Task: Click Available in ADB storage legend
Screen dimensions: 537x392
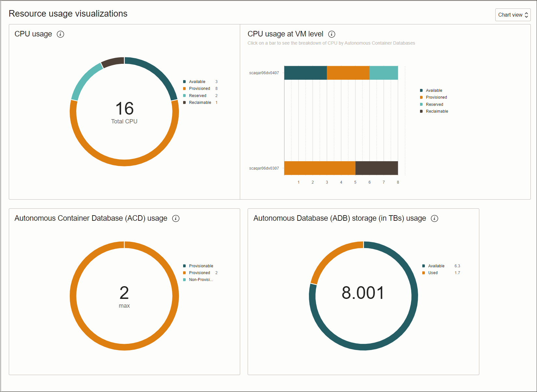Action: click(436, 266)
